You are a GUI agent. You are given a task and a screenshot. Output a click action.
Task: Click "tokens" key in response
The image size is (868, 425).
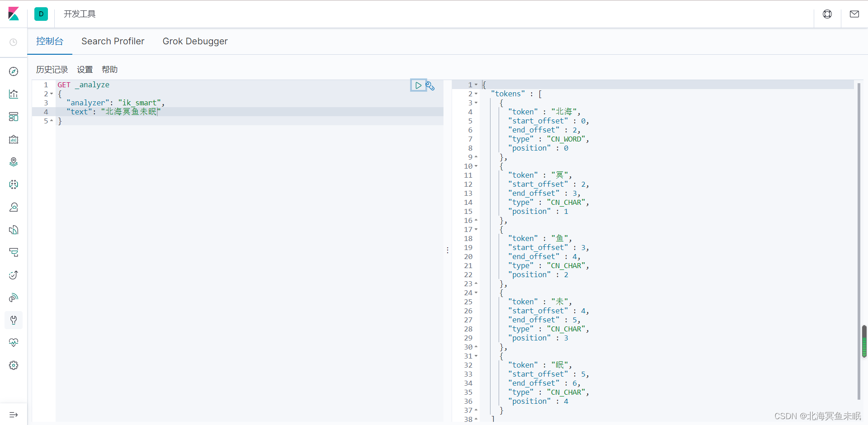508,94
